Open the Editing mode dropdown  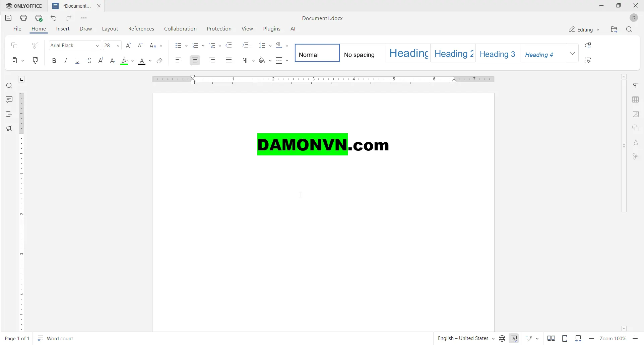[x=584, y=29]
